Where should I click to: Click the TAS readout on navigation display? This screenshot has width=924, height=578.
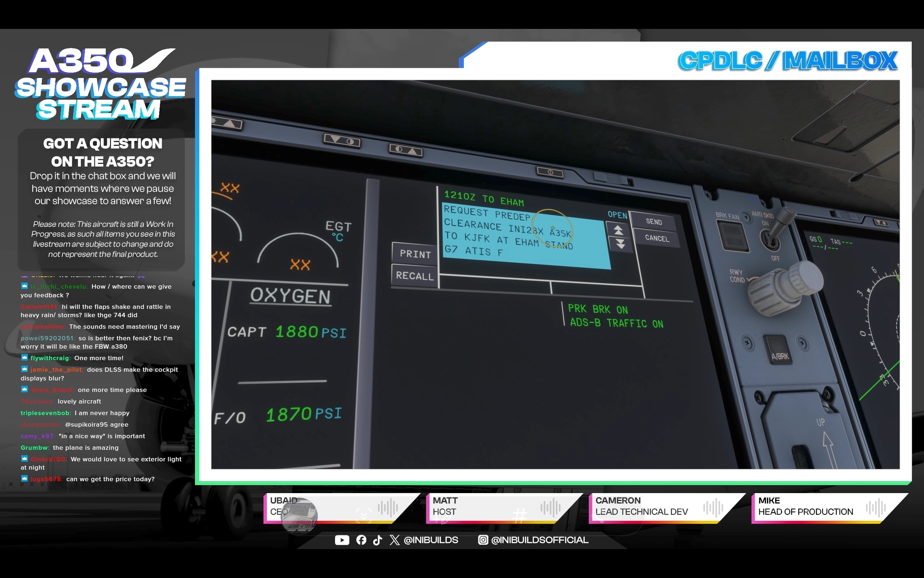(842, 242)
